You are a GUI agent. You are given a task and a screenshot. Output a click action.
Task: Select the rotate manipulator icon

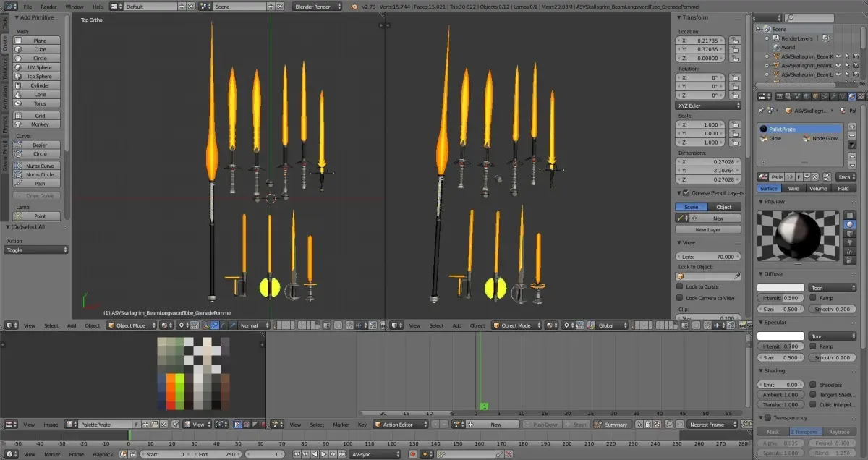pos(224,325)
